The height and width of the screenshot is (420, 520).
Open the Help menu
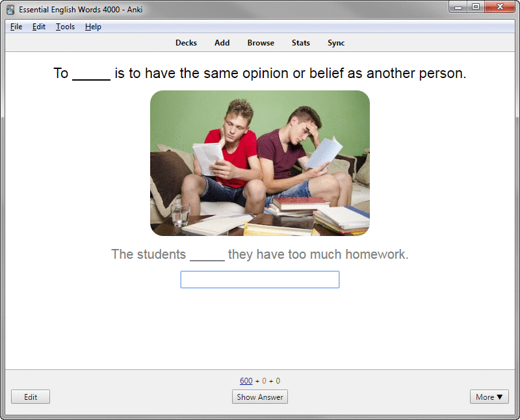coord(93,27)
